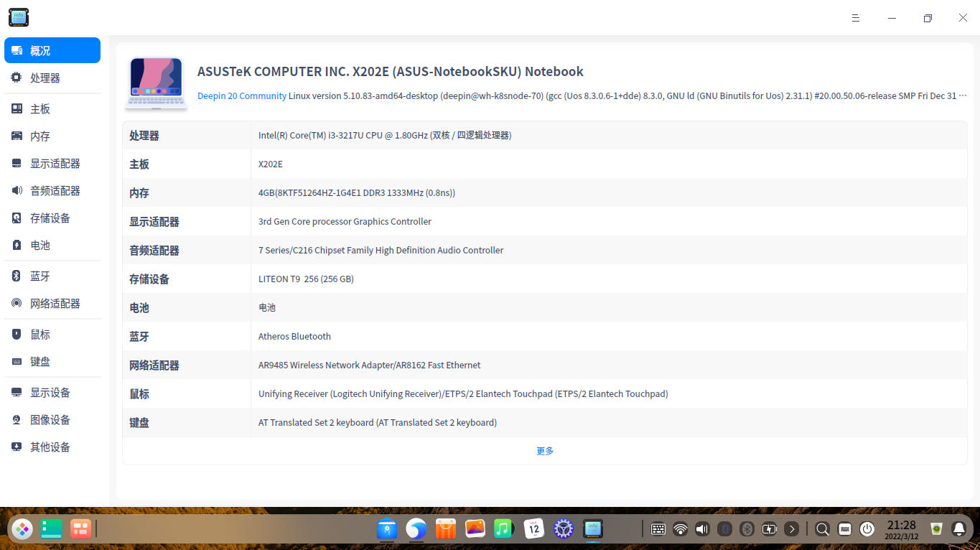The width and height of the screenshot is (980, 550).
Task: Open the file manager from the dock
Action: coord(387,529)
